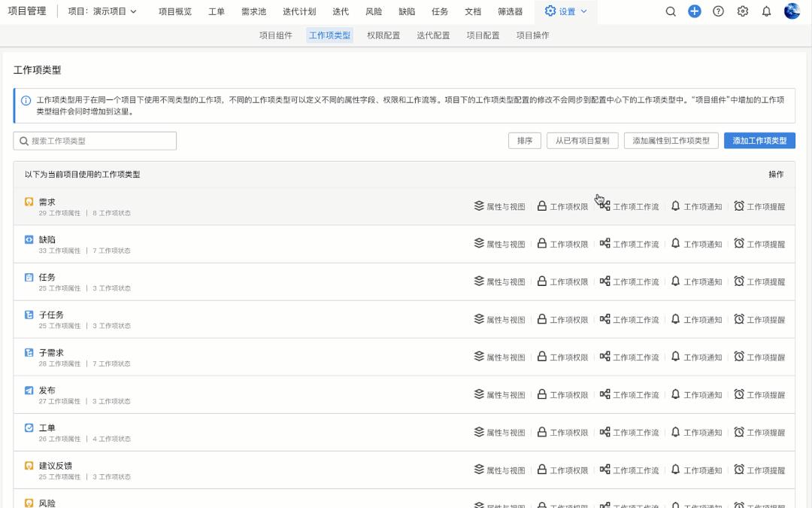Click the 搜索工作项类型 input field

tap(94, 140)
